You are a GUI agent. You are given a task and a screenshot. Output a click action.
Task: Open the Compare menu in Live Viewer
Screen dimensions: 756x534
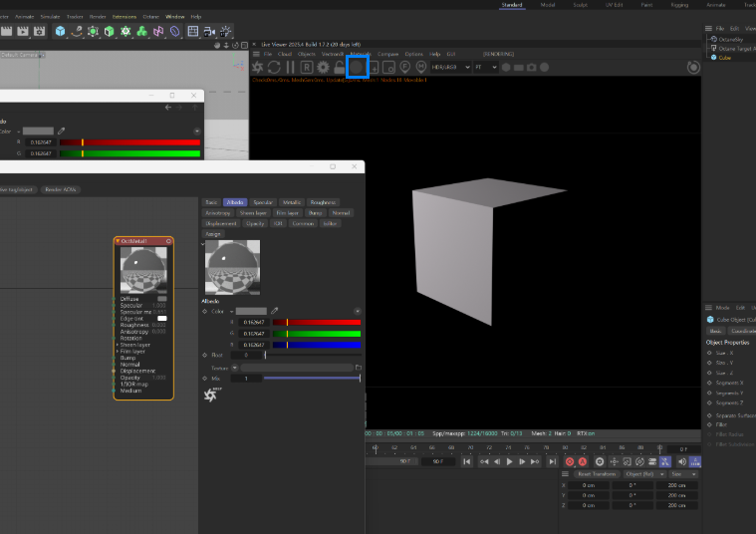[387, 54]
